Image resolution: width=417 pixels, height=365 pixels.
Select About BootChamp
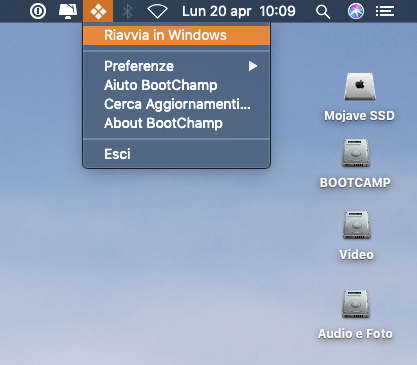(x=176, y=123)
